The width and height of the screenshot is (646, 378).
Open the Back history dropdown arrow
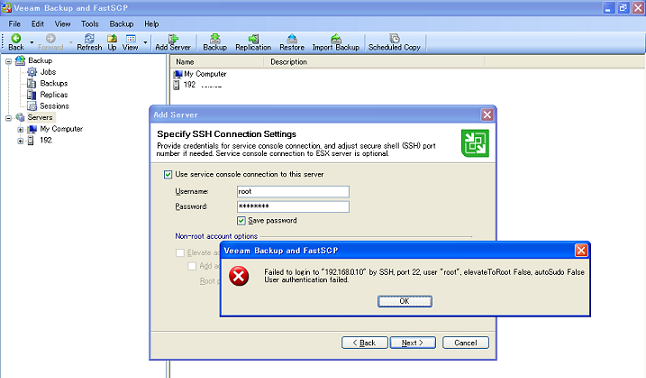(x=32, y=42)
